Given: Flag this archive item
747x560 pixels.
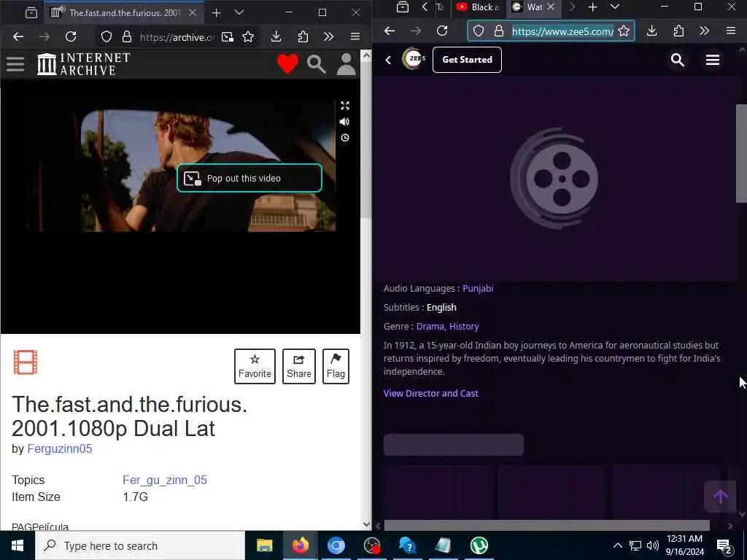Looking at the screenshot, I should pos(336,366).
